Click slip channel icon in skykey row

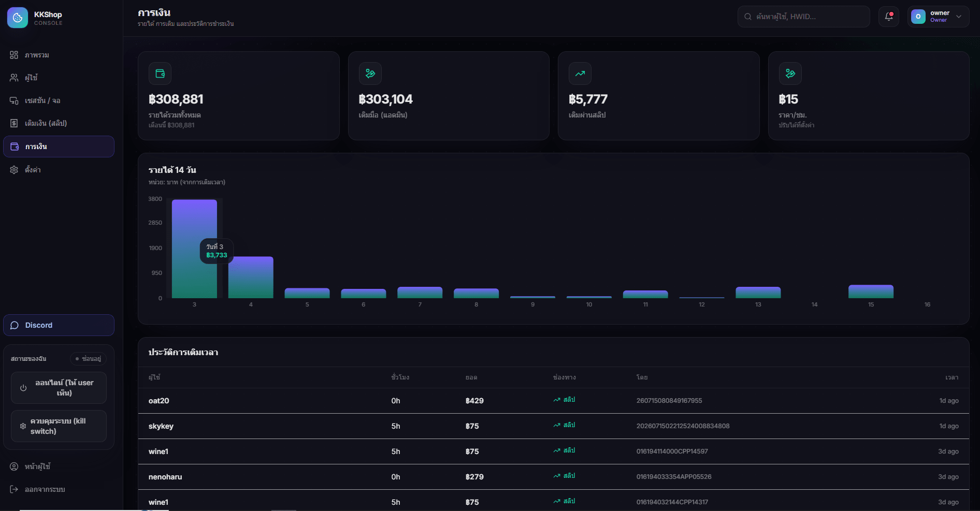tap(557, 425)
